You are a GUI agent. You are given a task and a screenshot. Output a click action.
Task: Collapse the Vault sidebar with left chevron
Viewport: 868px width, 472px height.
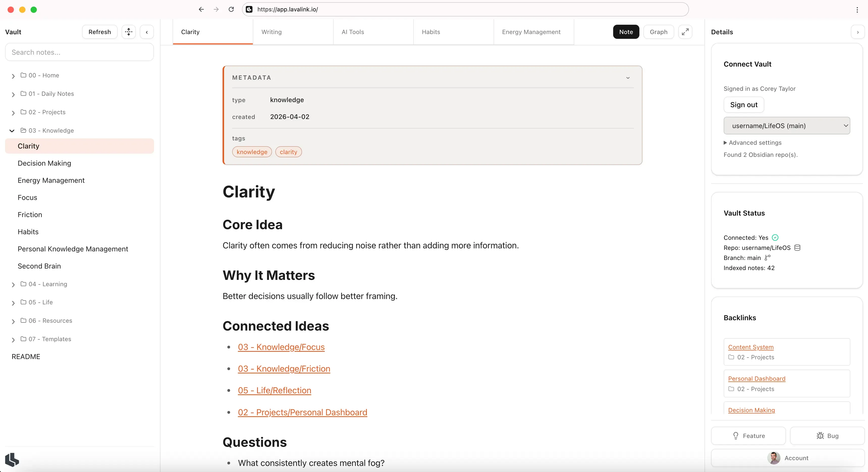[x=147, y=32]
